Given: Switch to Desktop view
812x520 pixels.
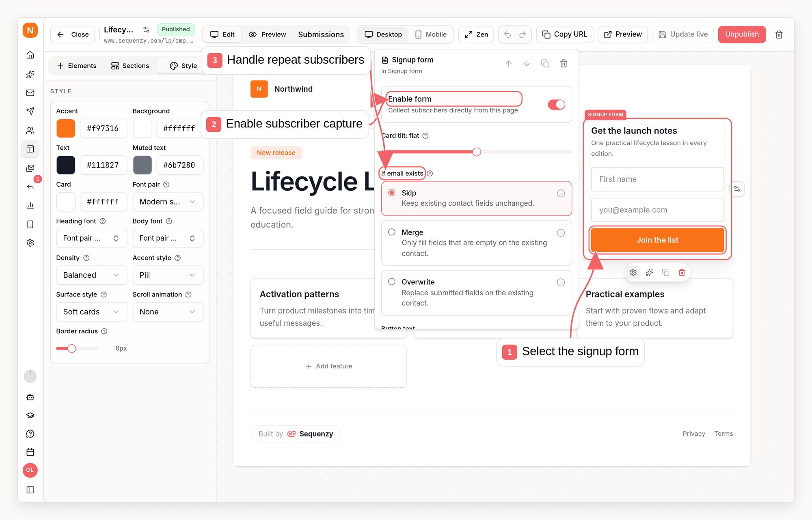Looking at the screenshot, I should (383, 34).
